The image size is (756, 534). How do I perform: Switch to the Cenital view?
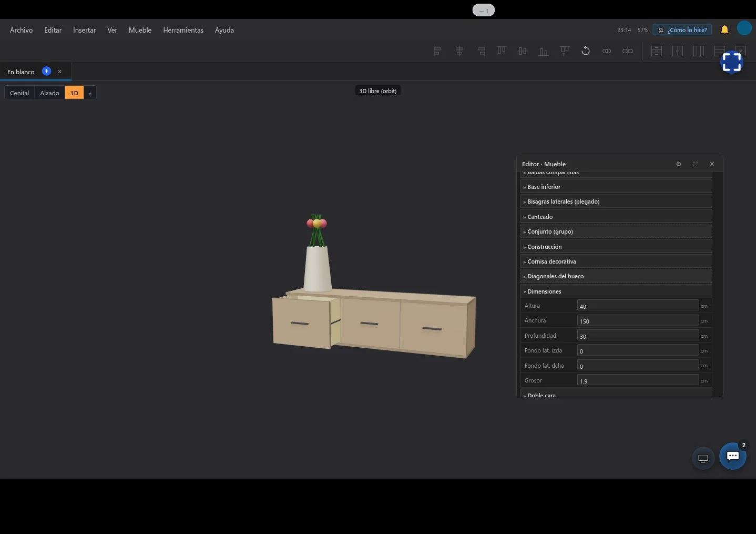click(19, 93)
